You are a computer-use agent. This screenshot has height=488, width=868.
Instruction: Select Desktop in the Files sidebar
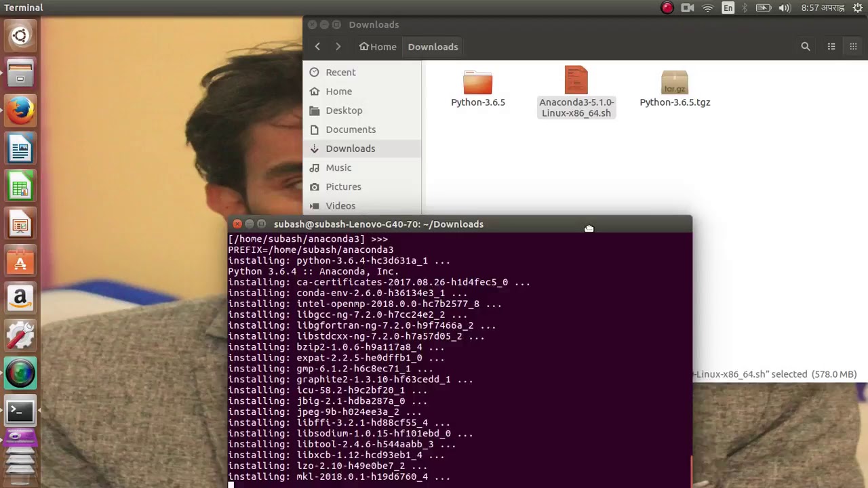362,110
